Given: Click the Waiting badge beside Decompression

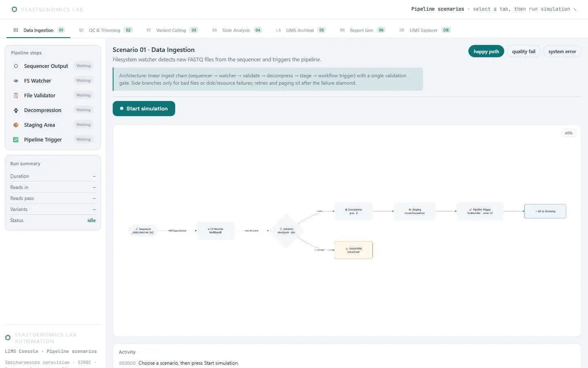Looking at the screenshot, I should coord(83,110).
